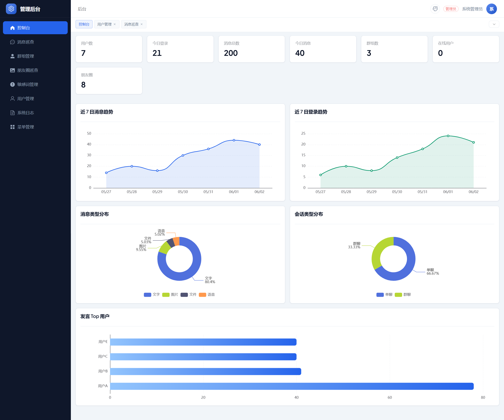Click the 系 avatar at the top right
Viewport: 504px width, 420px height.
click(x=491, y=9)
